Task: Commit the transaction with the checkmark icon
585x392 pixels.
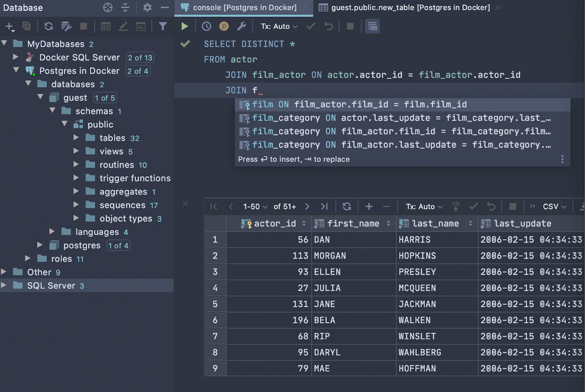Action: (473, 206)
